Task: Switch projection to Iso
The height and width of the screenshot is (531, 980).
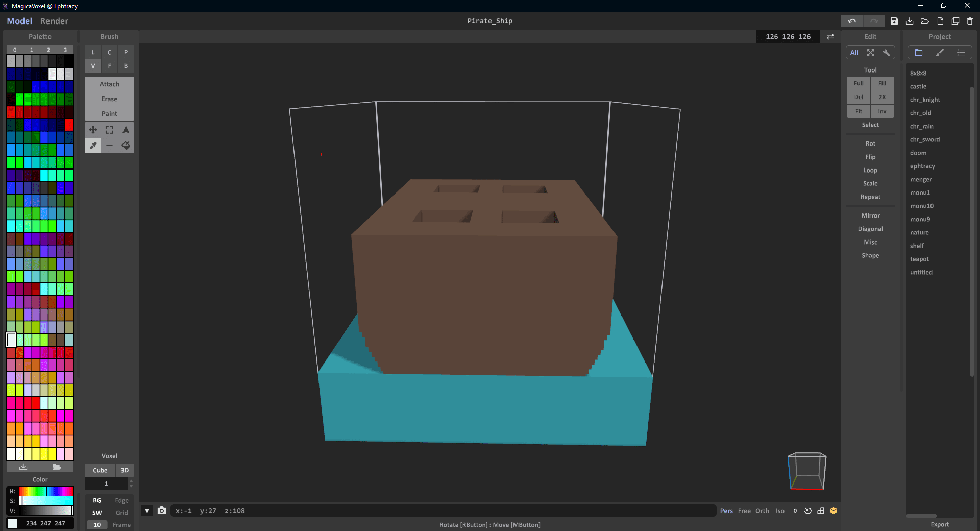Action: click(780, 511)
